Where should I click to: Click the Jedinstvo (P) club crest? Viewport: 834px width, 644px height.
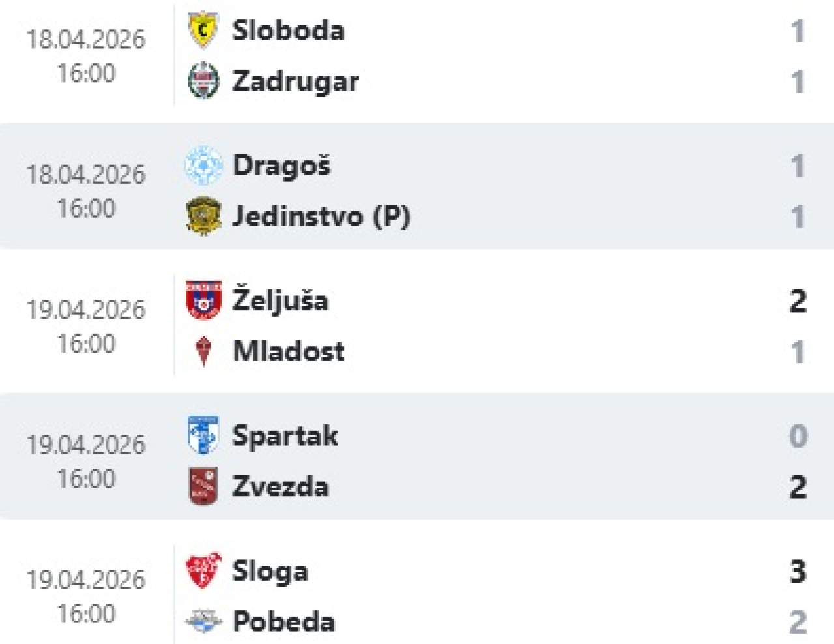203,216
